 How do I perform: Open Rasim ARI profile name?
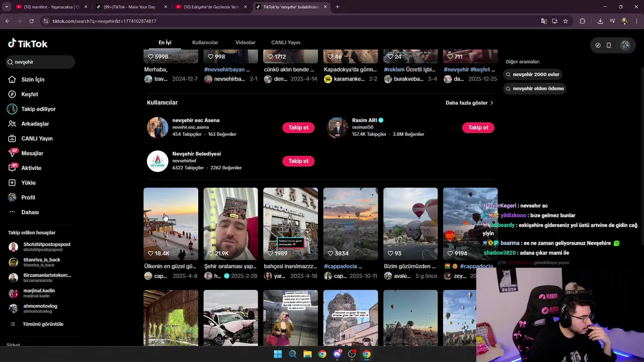[x=364, y=120]
